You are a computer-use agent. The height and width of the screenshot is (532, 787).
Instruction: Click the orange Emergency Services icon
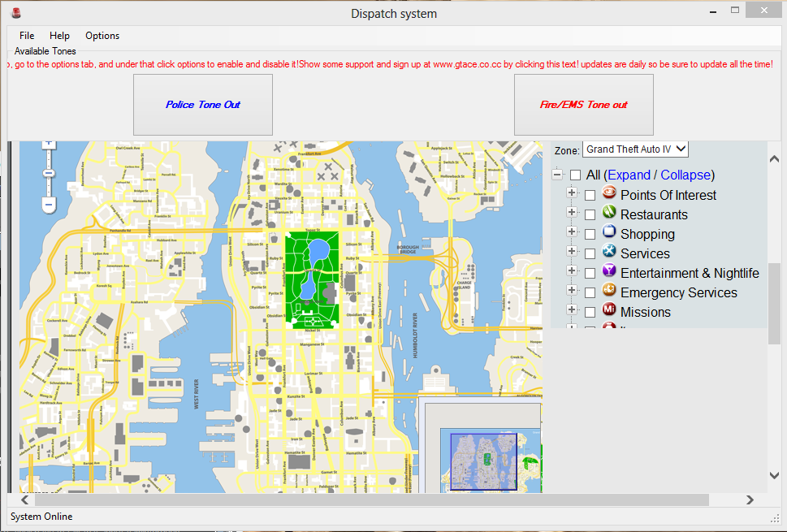coord(609,292)
